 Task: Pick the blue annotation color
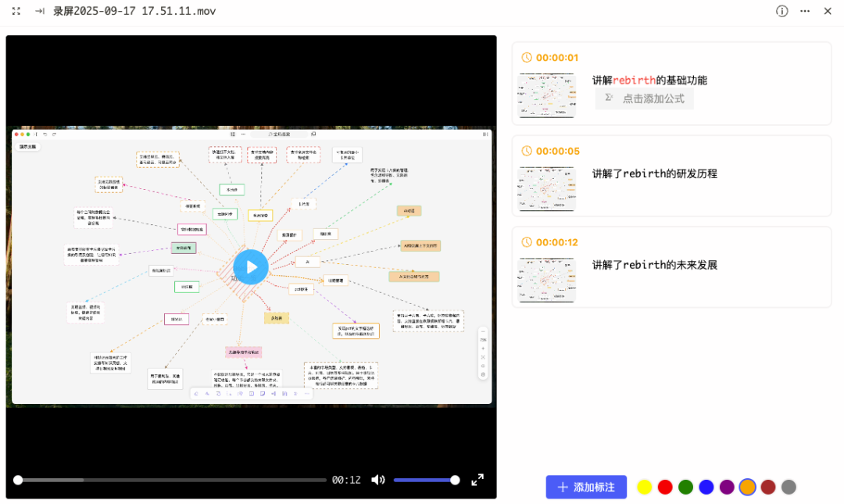pos(706,487)
